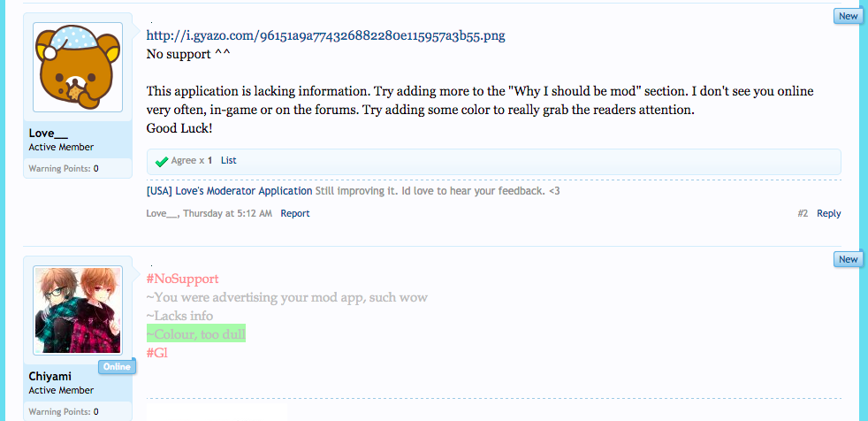This screenshot has width=868, height=421.
Task: Click the green highlighted Colour, too dull line
Action: [196, 334]
